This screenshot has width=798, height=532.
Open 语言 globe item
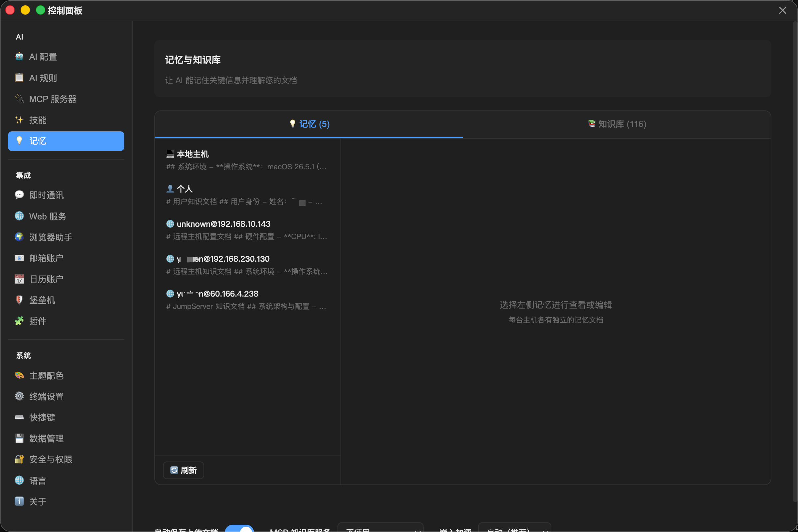66,480
